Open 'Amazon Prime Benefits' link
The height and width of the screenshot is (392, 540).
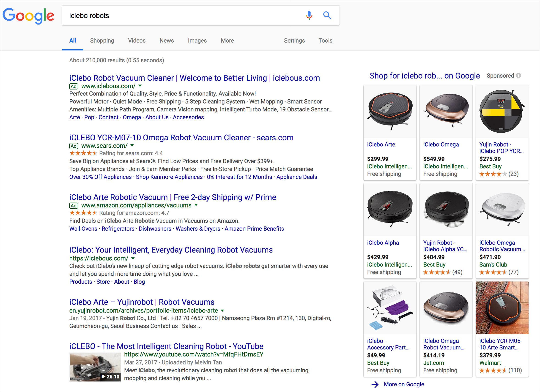(254, 229)
